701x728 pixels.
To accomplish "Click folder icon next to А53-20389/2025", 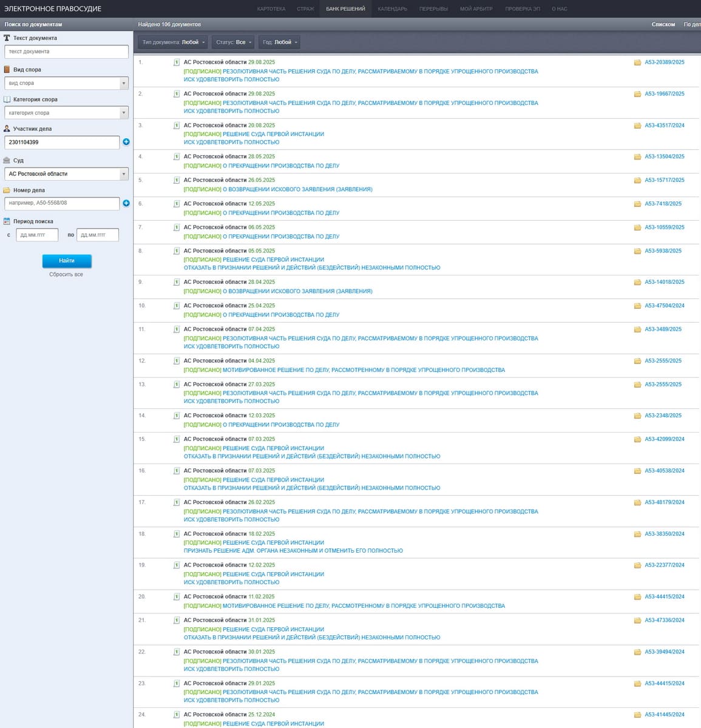I will [x=637, y=62].
